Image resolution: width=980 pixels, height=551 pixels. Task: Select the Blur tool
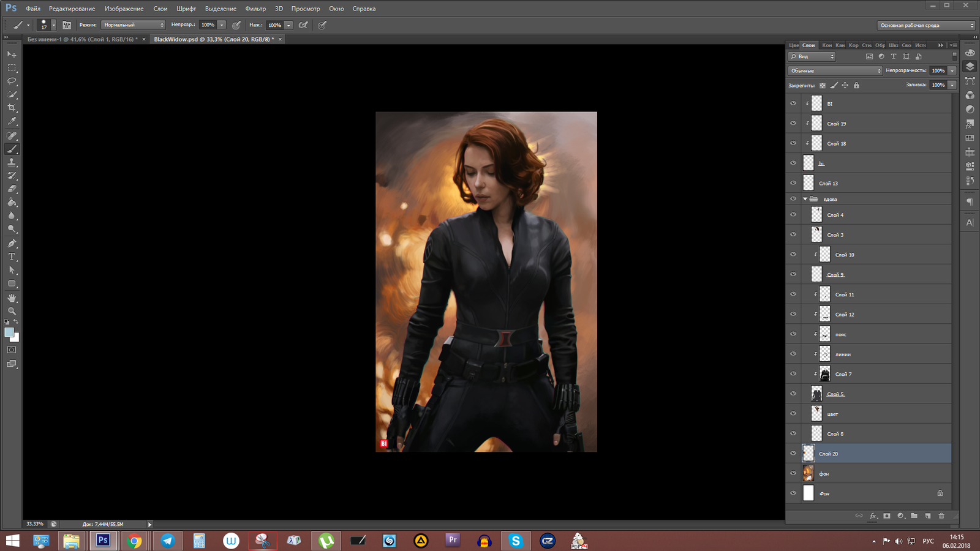[x=12, y=216]
